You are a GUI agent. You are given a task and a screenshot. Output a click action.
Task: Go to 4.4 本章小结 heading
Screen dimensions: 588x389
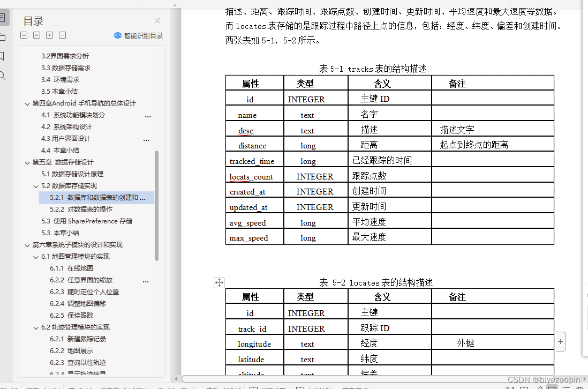pos(61,151)
